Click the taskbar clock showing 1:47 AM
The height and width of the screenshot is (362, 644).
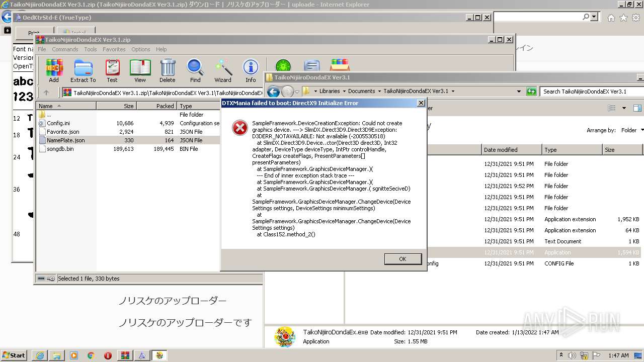coord(618,355)
